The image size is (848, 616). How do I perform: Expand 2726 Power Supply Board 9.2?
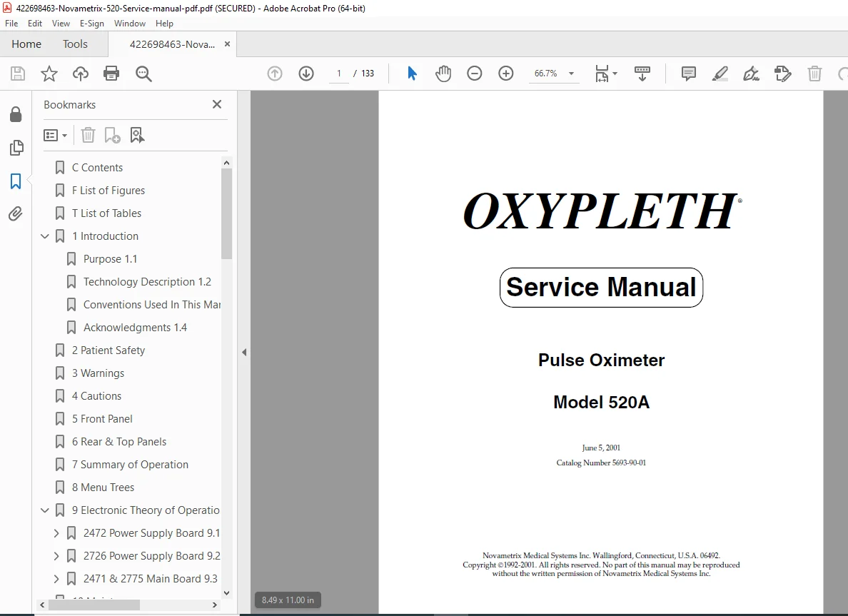pyautogui.click(x=56, y=556)
